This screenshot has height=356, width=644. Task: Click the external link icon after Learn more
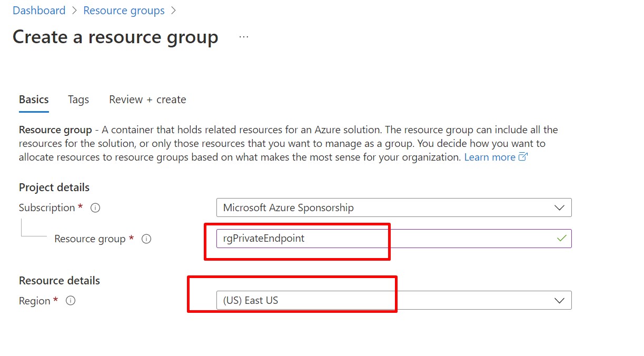click(x=523, y=157)
